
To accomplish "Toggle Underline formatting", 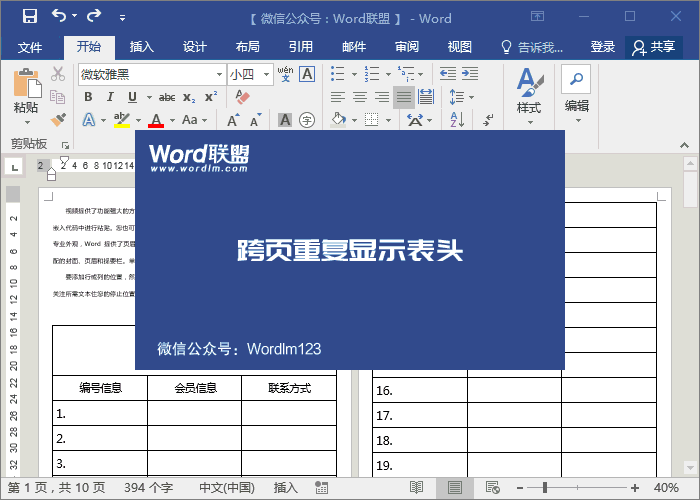I will click(x=132, y=97).
